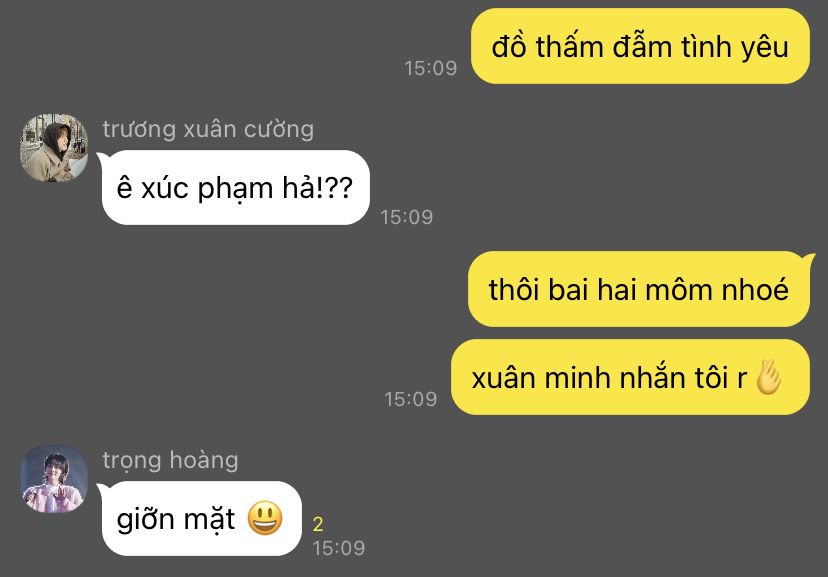Select the message 'ê xúc phạm hả!??'
828x577 pixels.
click(x=236, y=187)
